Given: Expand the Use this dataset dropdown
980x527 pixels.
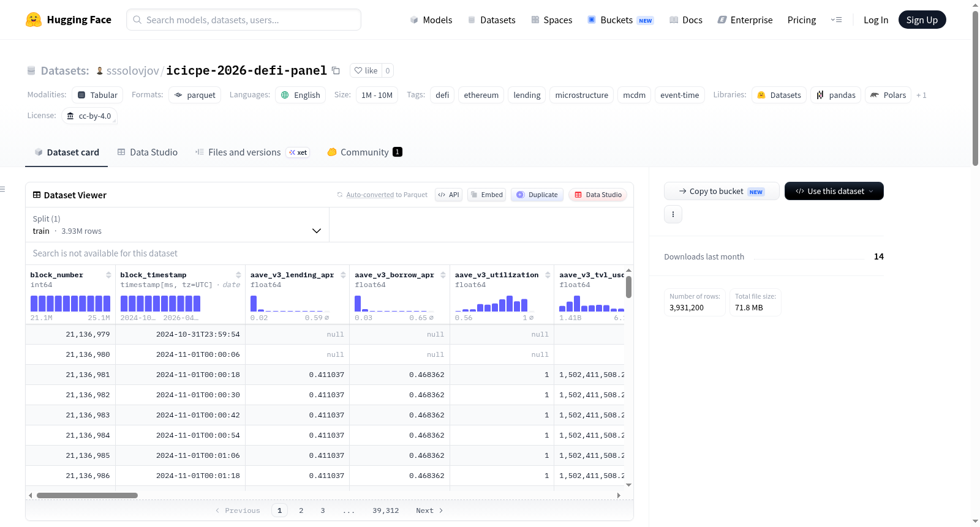Looking at the screenshot, I should coord(834,191).
